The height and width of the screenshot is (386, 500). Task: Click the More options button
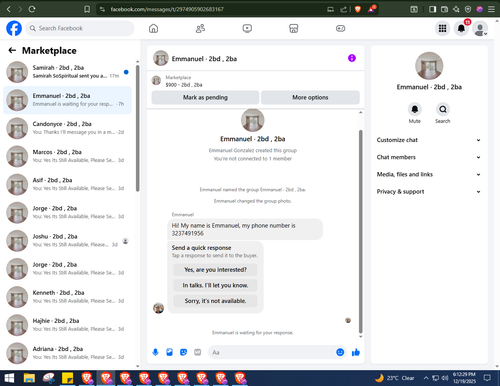coord(310,97)
